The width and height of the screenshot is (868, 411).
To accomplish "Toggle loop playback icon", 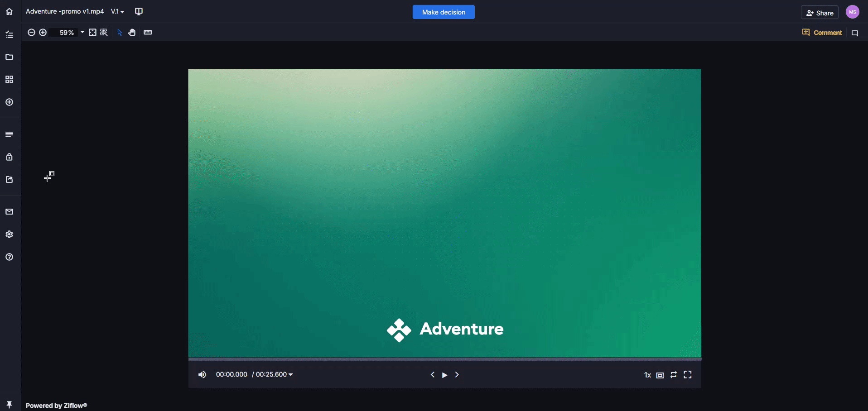I will click(x=674, y=375).
